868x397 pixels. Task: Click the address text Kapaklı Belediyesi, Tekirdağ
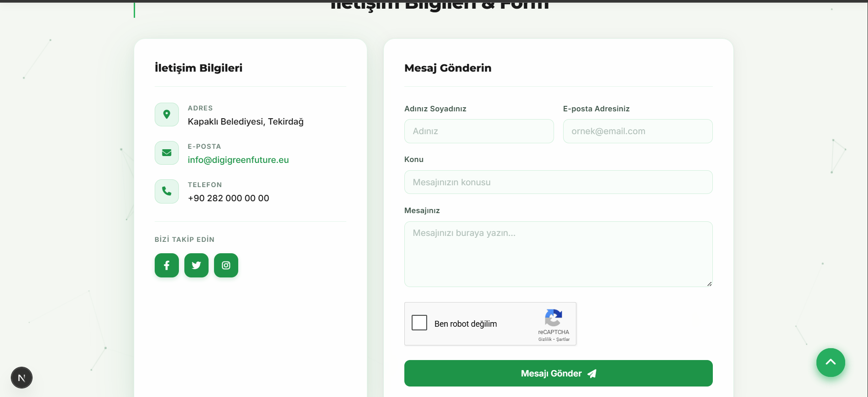pos(246,121)
